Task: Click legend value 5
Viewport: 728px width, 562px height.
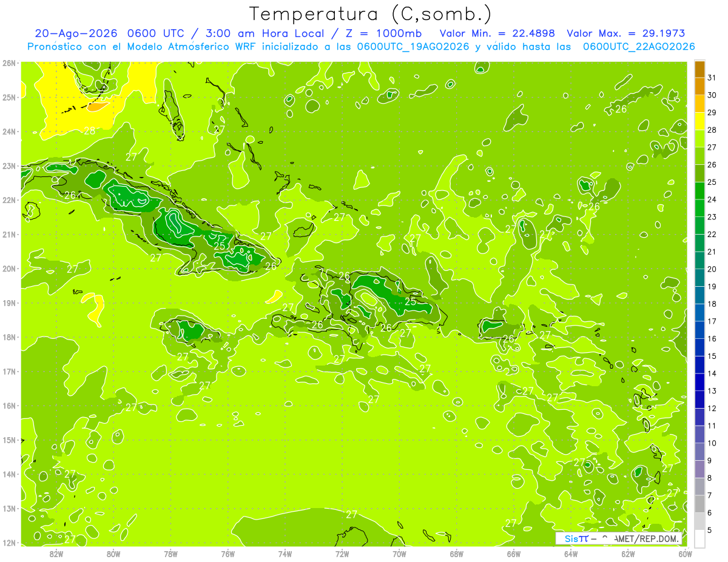Action: pos(710,530)
